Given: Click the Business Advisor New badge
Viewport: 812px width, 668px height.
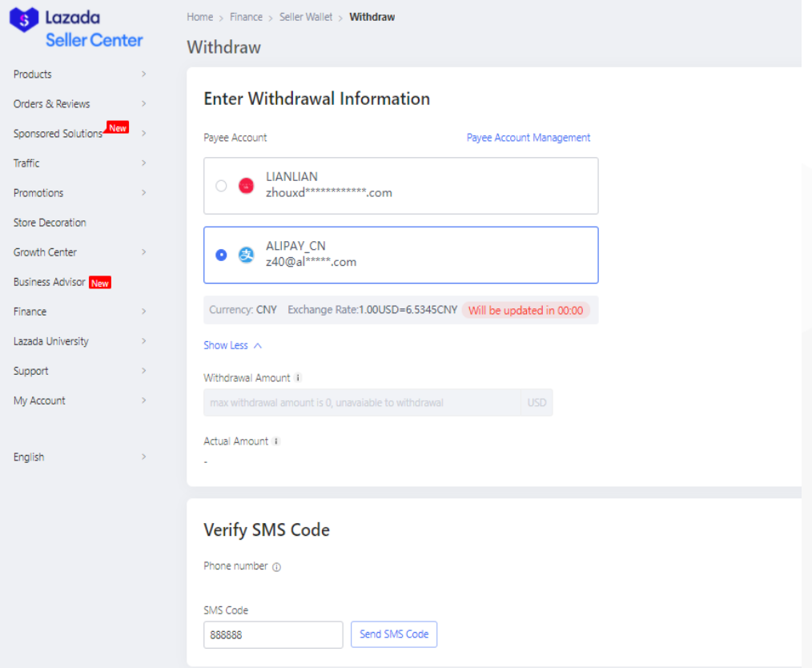Looking at the screenshot, I should [100, 283].
